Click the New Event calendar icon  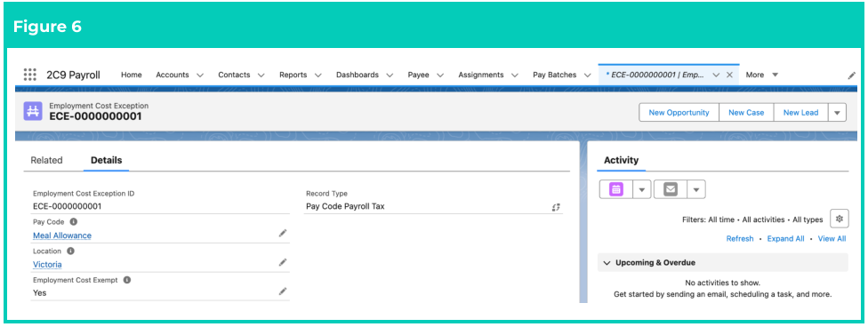[616, 189]
